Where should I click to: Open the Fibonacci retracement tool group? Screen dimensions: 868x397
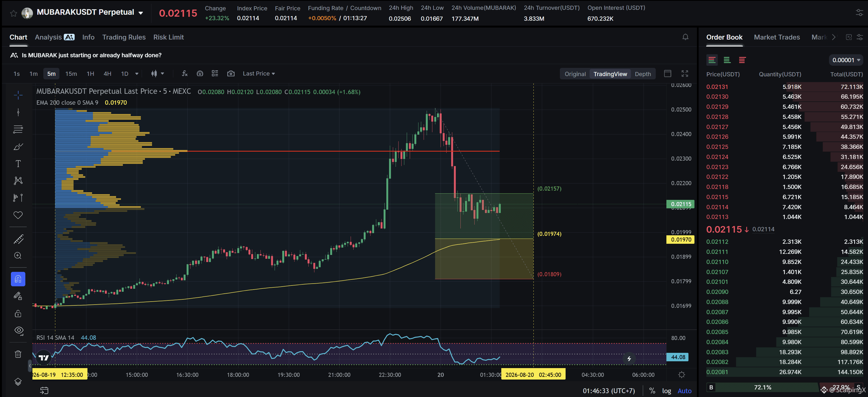coord(18,129)
